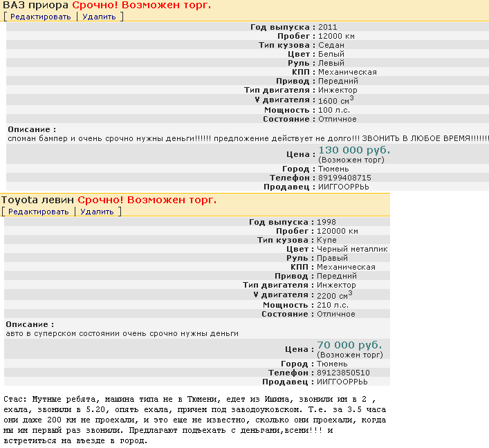Click mileage value 12000 км
This screenshot has height=448, width=489.
336,36
